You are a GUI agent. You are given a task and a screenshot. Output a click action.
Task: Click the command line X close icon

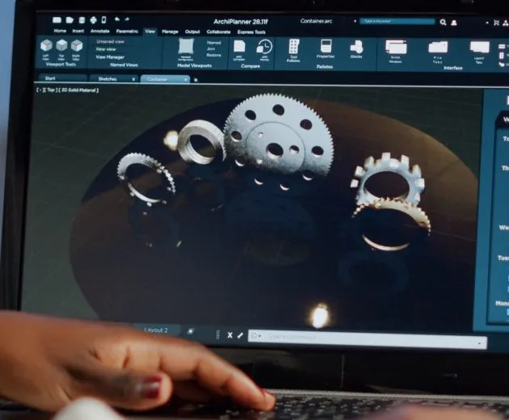[229, 335]
